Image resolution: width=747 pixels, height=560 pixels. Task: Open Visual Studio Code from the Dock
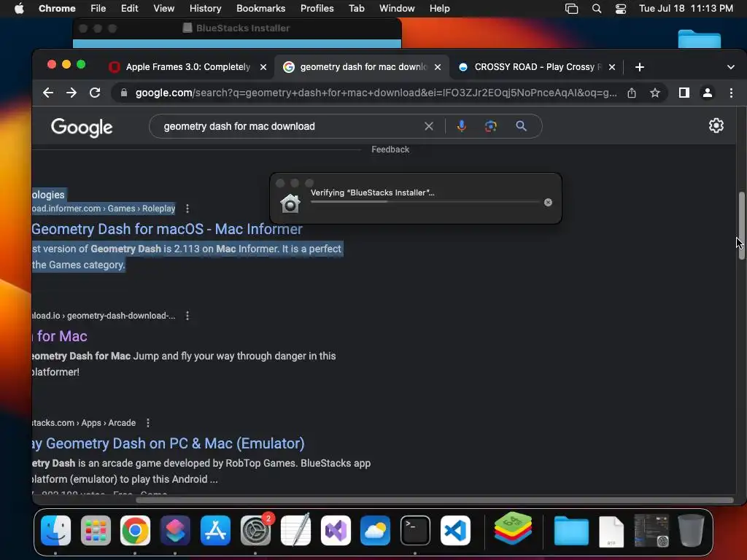[455, 531]
